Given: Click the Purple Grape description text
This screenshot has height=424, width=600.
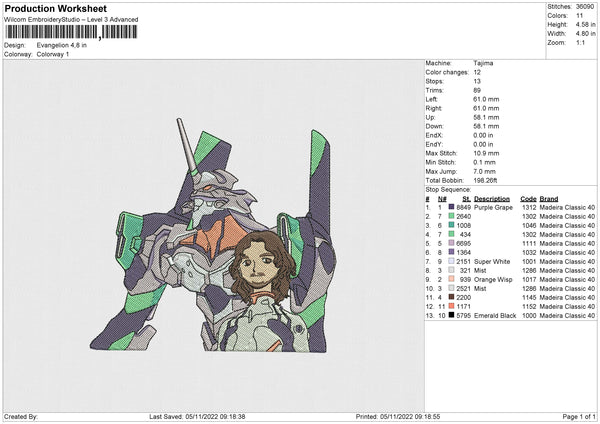Looking at the screenshot, I should 493,207.
